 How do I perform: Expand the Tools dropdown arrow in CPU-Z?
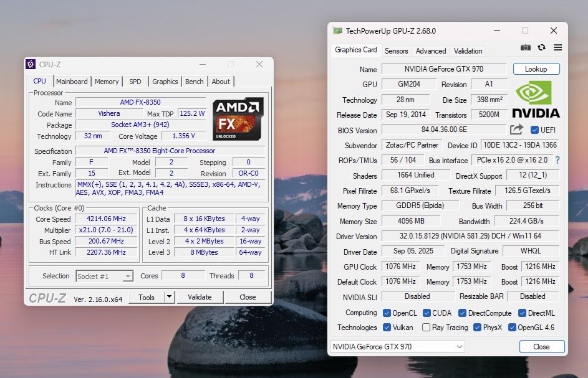(x=170, y=296)
